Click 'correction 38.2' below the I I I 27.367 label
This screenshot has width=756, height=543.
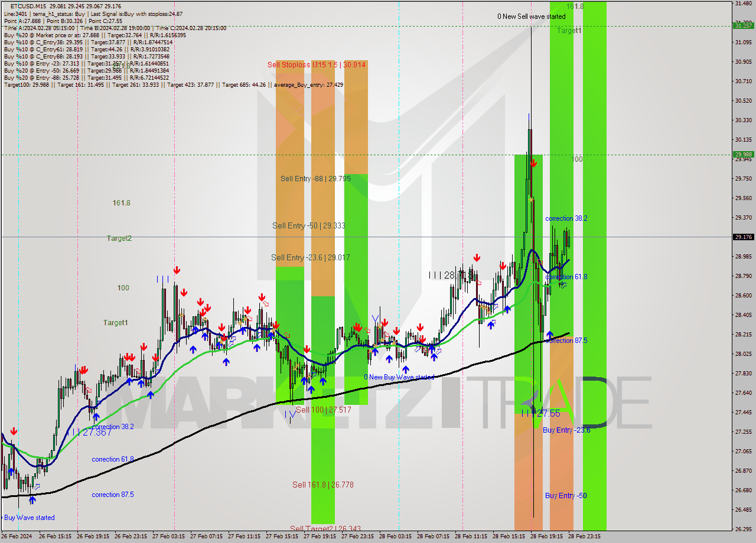click(113, 427)
